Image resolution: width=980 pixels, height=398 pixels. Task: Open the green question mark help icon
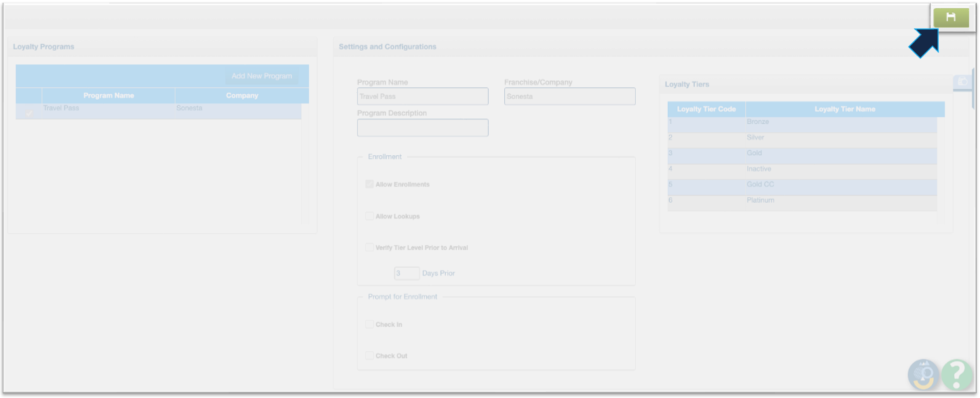[x=957, y=374]
